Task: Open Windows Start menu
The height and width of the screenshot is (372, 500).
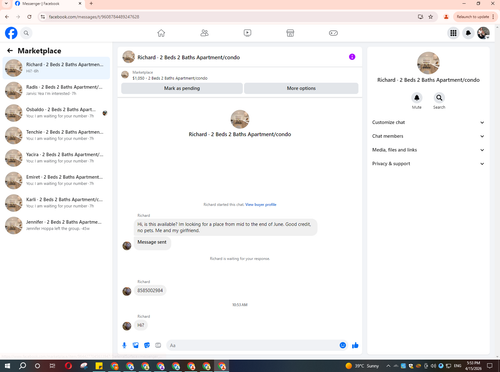Action: pyautogui.click(x=7, y=366)
